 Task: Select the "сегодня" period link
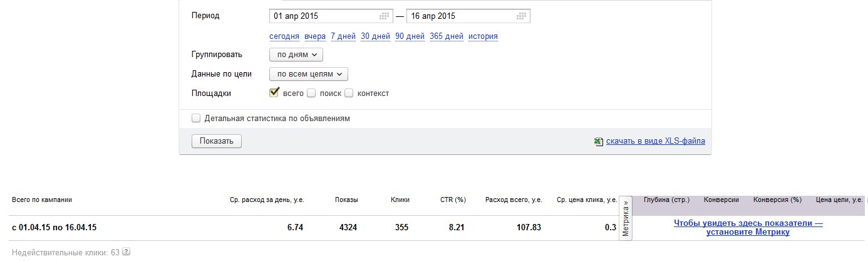click(284, 36)
